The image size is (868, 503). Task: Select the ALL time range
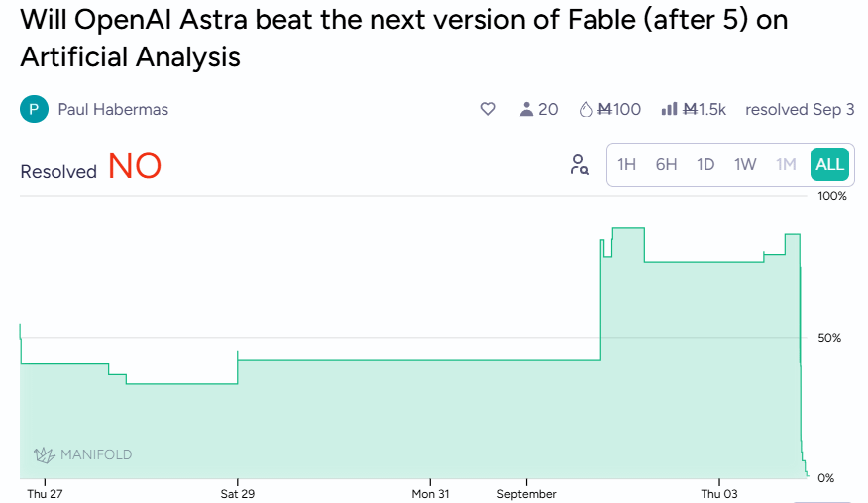(829, 164)
